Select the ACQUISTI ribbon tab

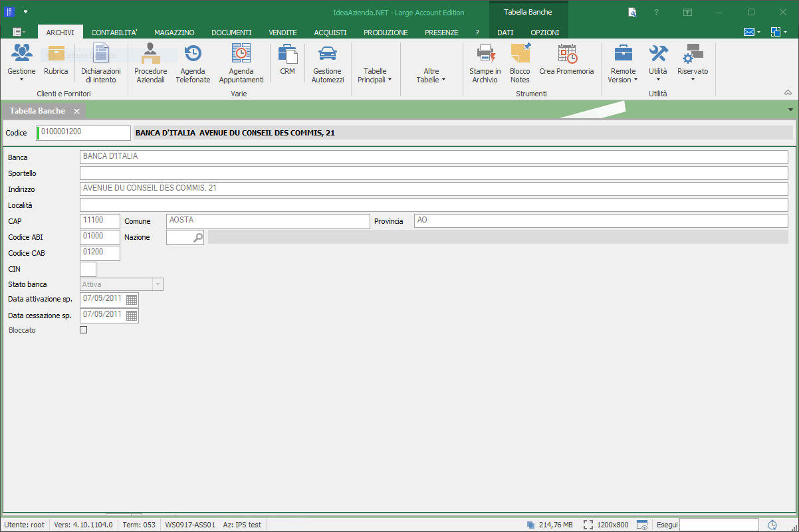[x=330, y=32]
